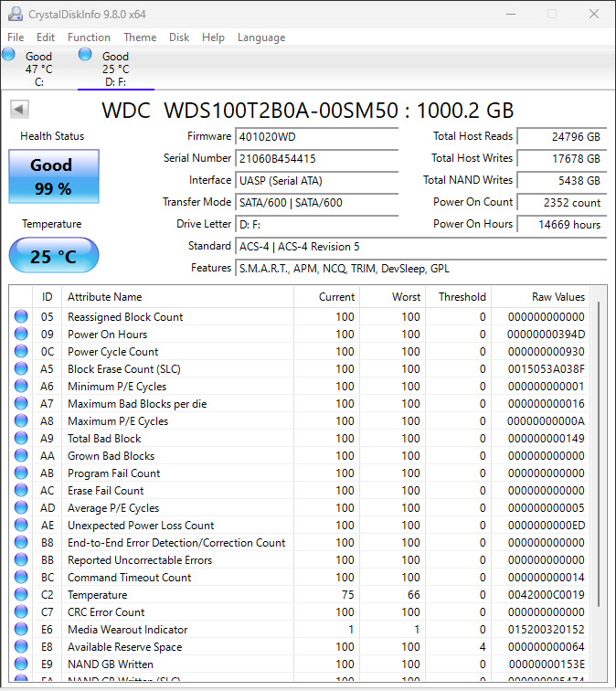Click status orb of Available Reserve Space row
This screenshot has width=616, height=691.
click(21, 646)
